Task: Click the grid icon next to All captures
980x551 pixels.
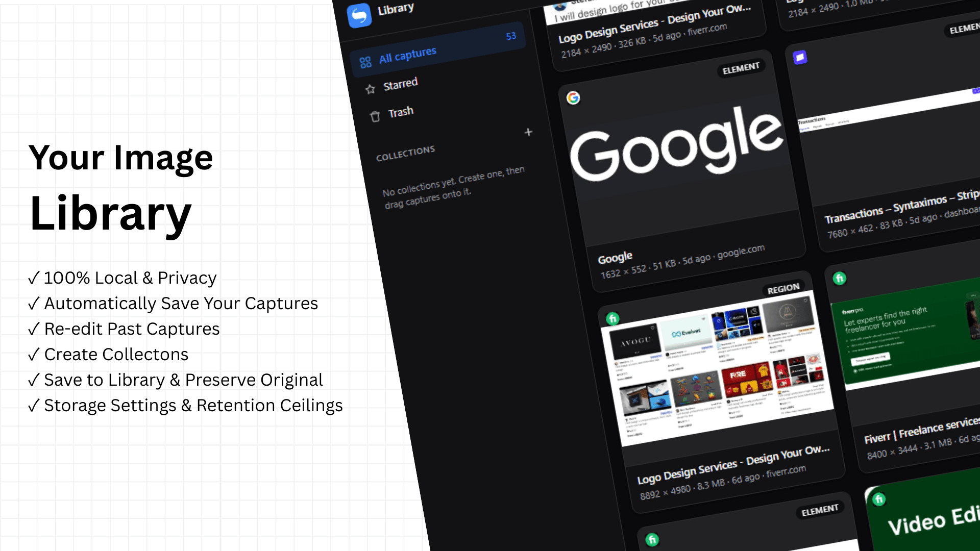Action: pos(365,62)
